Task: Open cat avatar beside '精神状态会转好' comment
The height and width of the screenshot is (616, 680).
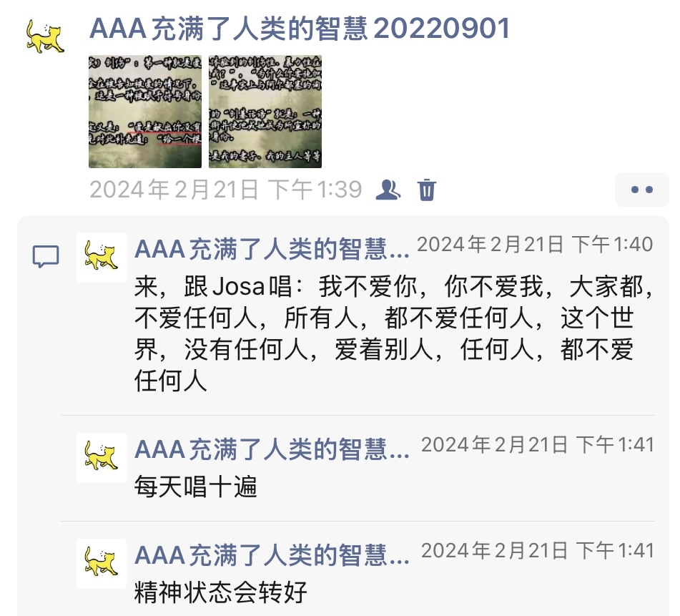Action: click(102, 564)
